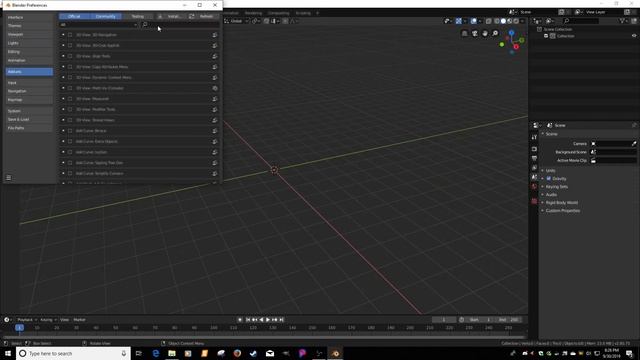
Task: Hide the Collection in the outliner
Action: pyautogui.click(x=634, y=36)
